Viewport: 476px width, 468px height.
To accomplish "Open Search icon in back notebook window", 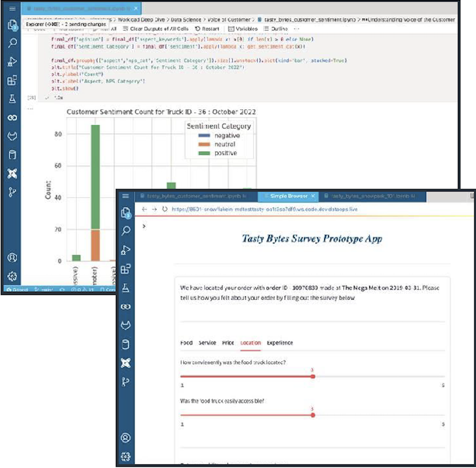I will tap(12, 43).
